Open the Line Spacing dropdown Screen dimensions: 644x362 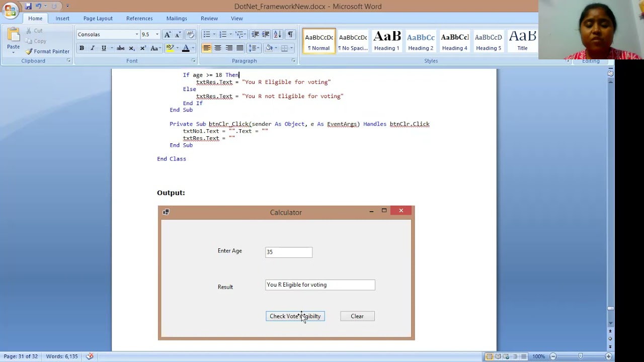pos(254,48)
